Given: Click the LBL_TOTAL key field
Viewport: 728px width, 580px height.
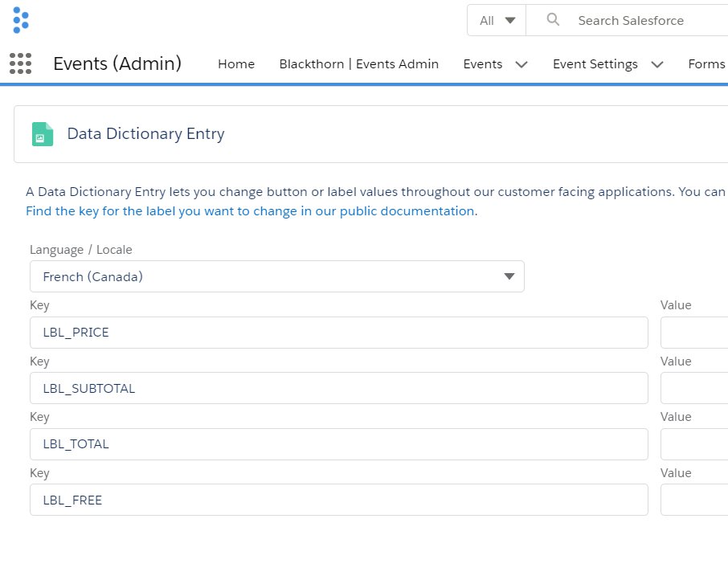Looking at the screenshot, I should tap(339, 444).
